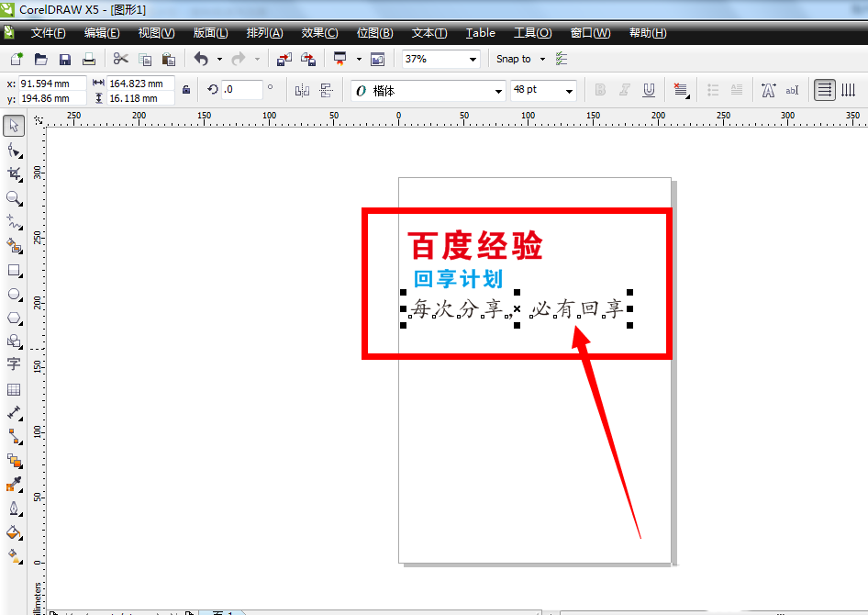Click the x position field

click(52, 84)
